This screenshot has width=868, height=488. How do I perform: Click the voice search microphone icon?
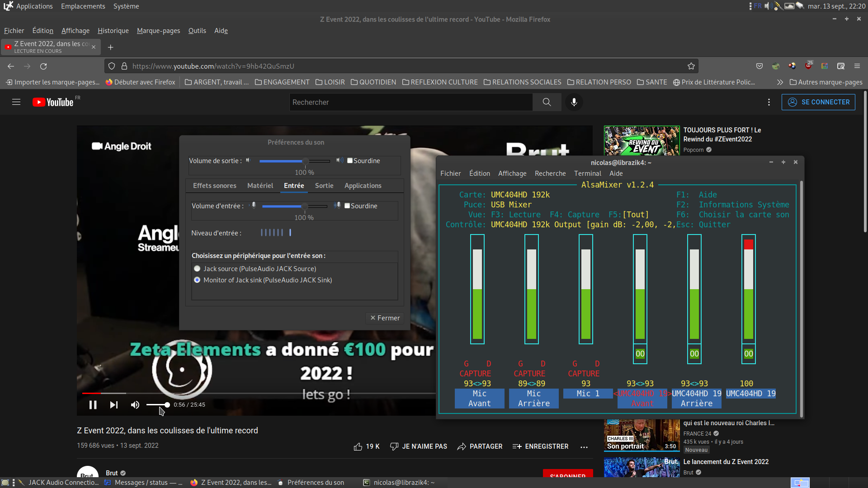pyautogui.click(x=574, y=102)
